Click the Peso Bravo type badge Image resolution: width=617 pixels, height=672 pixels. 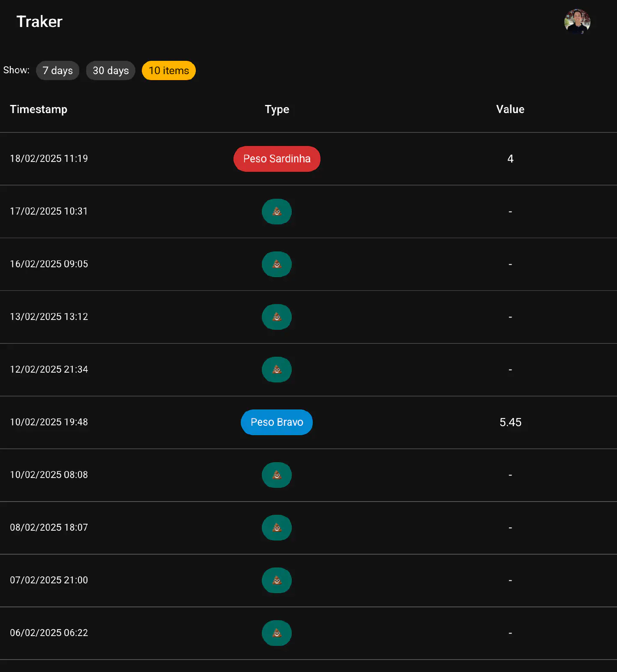[x=277, y=422]
